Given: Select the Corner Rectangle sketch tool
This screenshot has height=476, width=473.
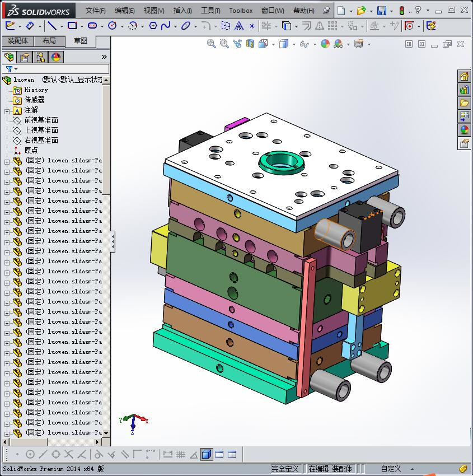Looking at the screenshot, I should click(73, 26).
